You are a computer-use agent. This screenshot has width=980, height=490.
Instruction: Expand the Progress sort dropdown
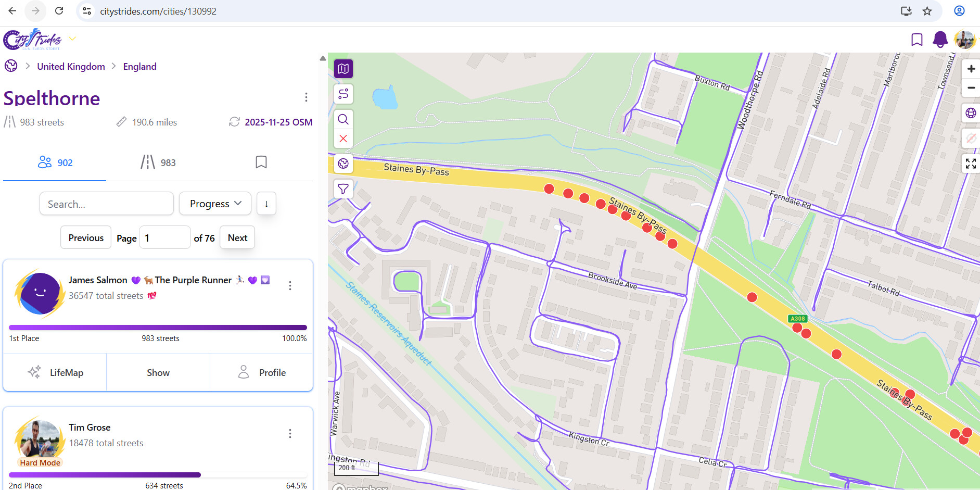point(215,204)
